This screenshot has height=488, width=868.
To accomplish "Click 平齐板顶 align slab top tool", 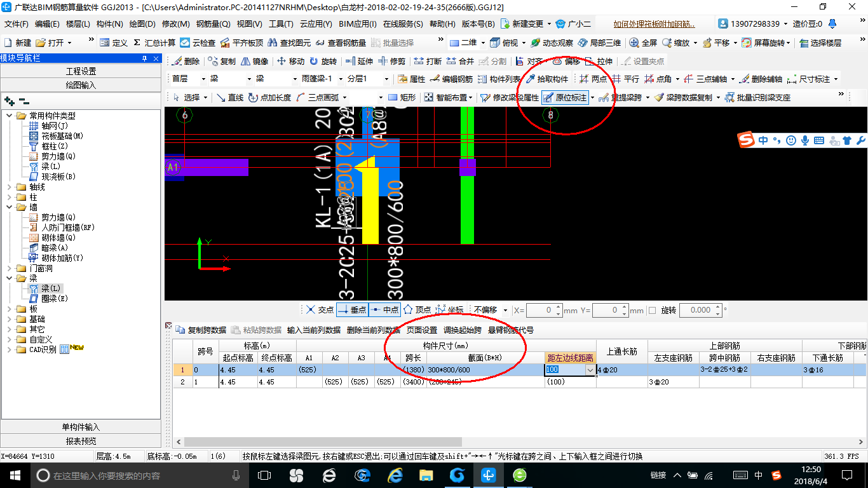I will pyautogui.click(x=241, y=43).
